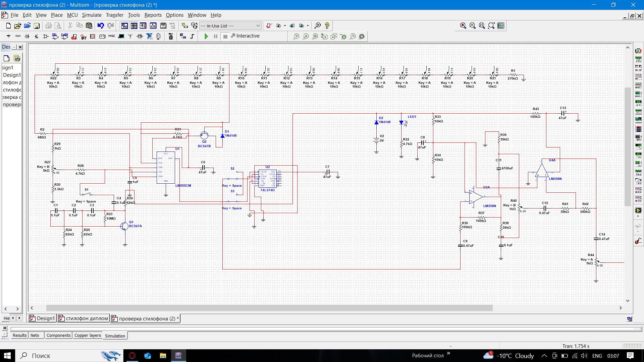This screenshot has height=362, width=644.
Task: Expand the Transfer to Ultiboard arrow
Action: point(285,26)
